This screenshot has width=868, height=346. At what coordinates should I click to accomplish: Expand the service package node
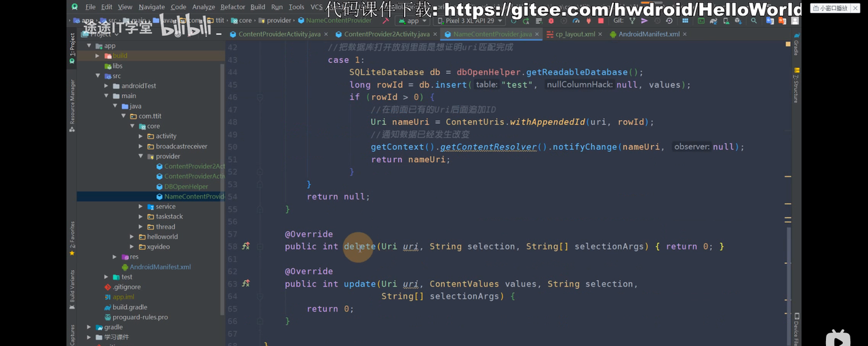tap(141, 207)
